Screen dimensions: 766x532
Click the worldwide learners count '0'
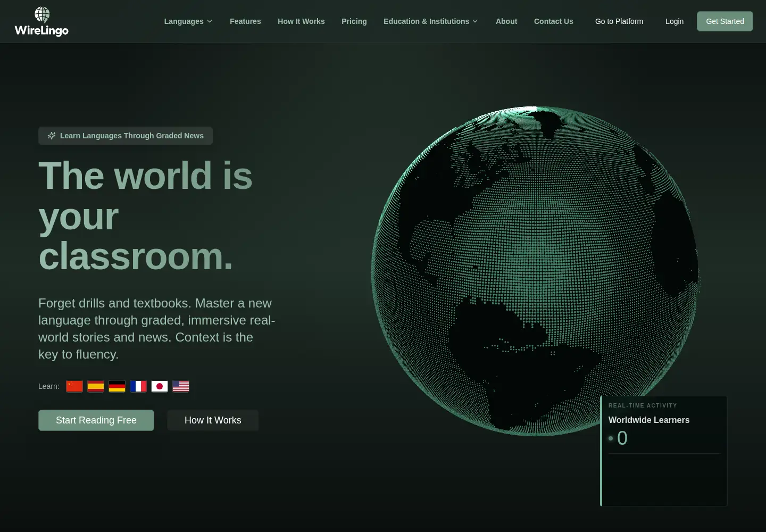tap(622, 438)
